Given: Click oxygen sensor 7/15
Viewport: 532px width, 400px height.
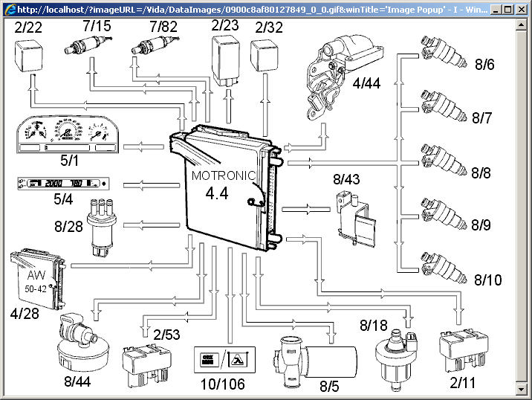Looking at the screenshot, I should pos(88,45).
